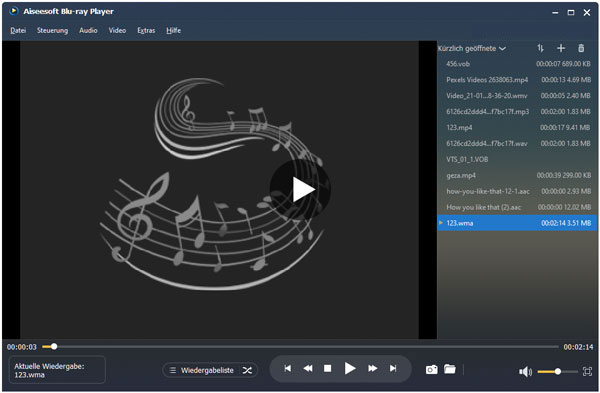Click the Wiedergabeliste button

click(x=202, y=370)
